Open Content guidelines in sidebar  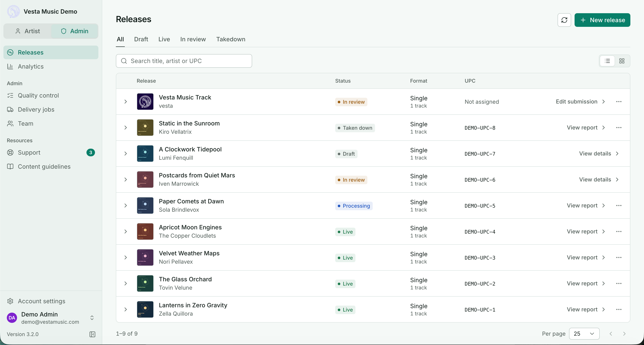coord(51,167)
